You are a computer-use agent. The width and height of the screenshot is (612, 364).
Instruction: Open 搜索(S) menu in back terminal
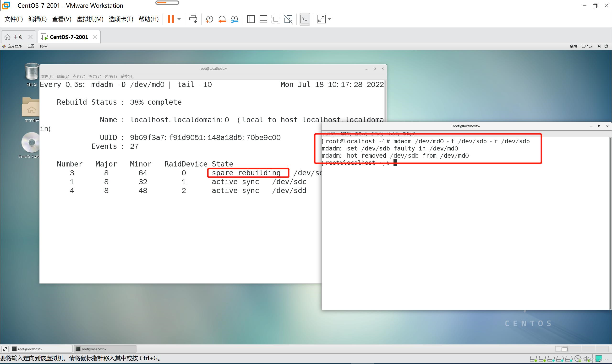coord(95,76)
